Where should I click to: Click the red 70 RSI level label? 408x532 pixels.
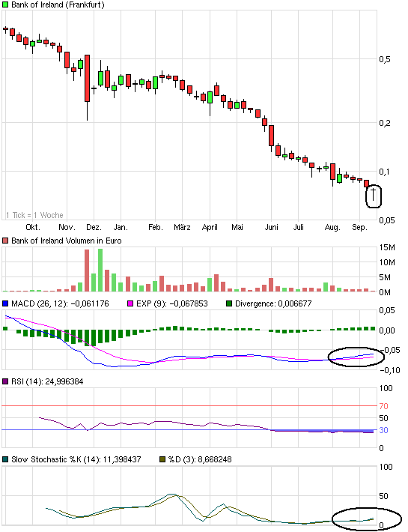[383, 406]
